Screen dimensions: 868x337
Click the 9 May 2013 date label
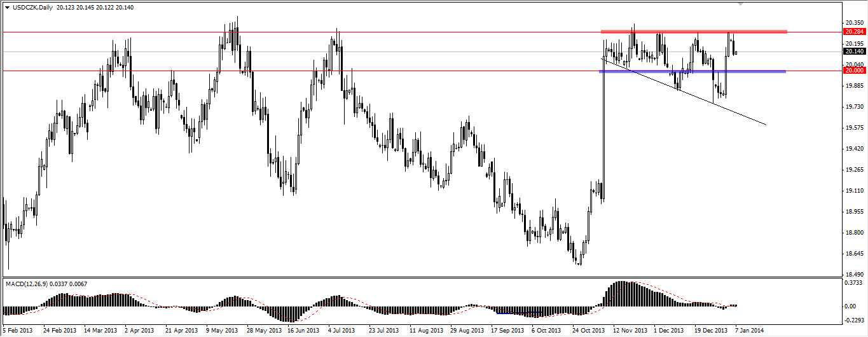coord(221,331)
